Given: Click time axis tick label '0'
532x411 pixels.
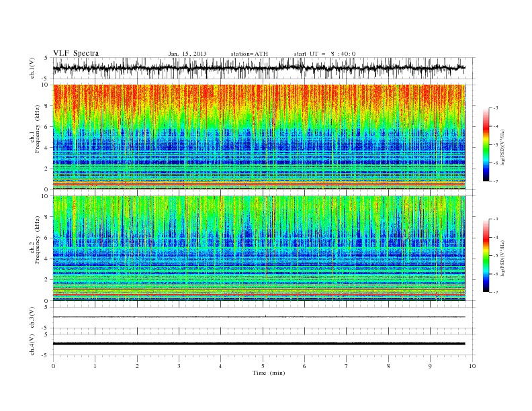Looking at the screenshot, I should (53, 366).
